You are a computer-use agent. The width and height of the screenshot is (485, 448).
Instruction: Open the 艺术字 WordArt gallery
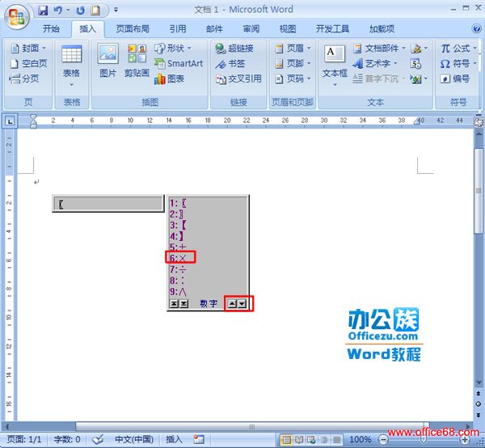point(375,63)
